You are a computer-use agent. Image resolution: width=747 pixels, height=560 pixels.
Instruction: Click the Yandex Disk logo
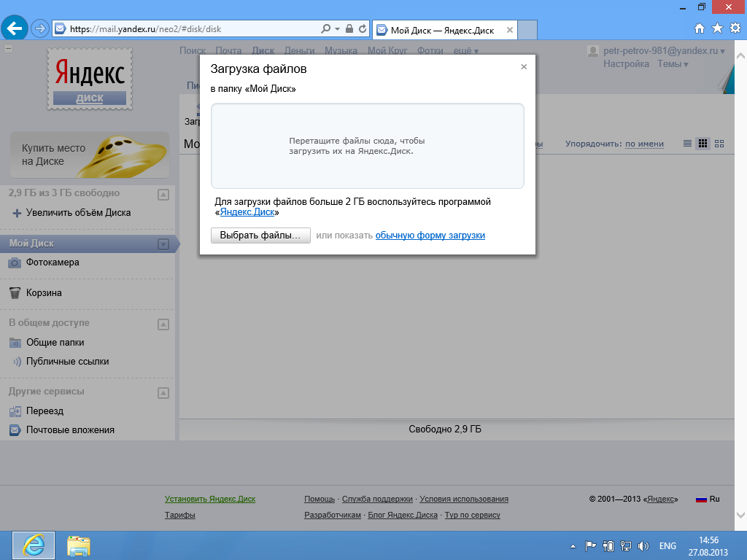90,79
